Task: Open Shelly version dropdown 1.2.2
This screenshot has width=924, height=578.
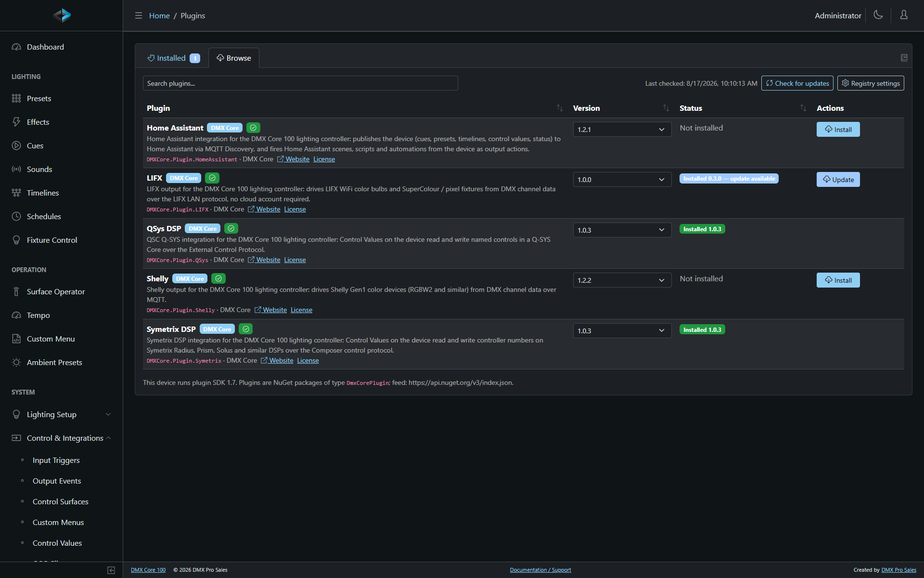Action: [x=622, y=280]
